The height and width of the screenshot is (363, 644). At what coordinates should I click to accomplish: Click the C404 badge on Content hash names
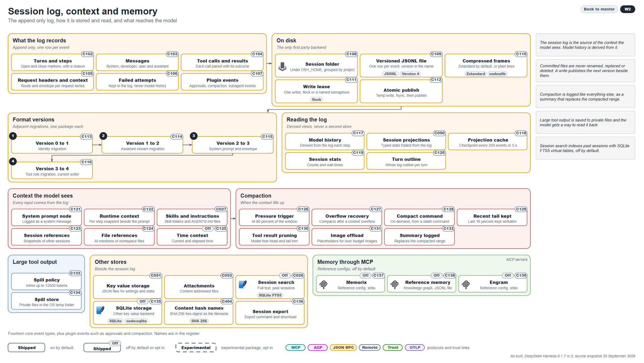[x=227, y=301]
